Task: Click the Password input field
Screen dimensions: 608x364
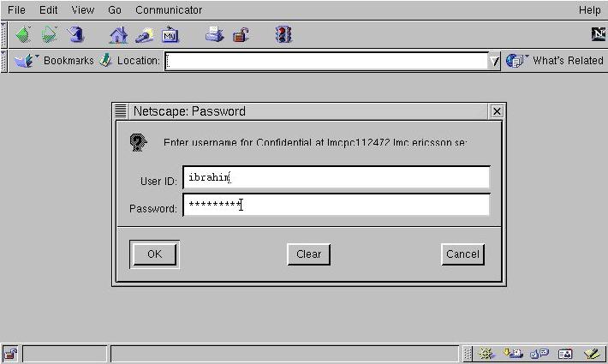Action: 336,205
